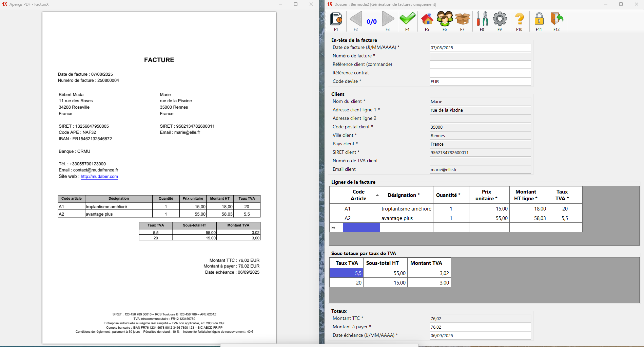The height and width of the screenshot is (347, 644).
Task: Click the Code postal client field 35000
Action: (480, 127)
